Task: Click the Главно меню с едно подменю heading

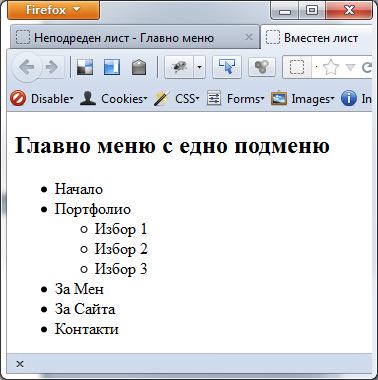Action: coord(172,146)
